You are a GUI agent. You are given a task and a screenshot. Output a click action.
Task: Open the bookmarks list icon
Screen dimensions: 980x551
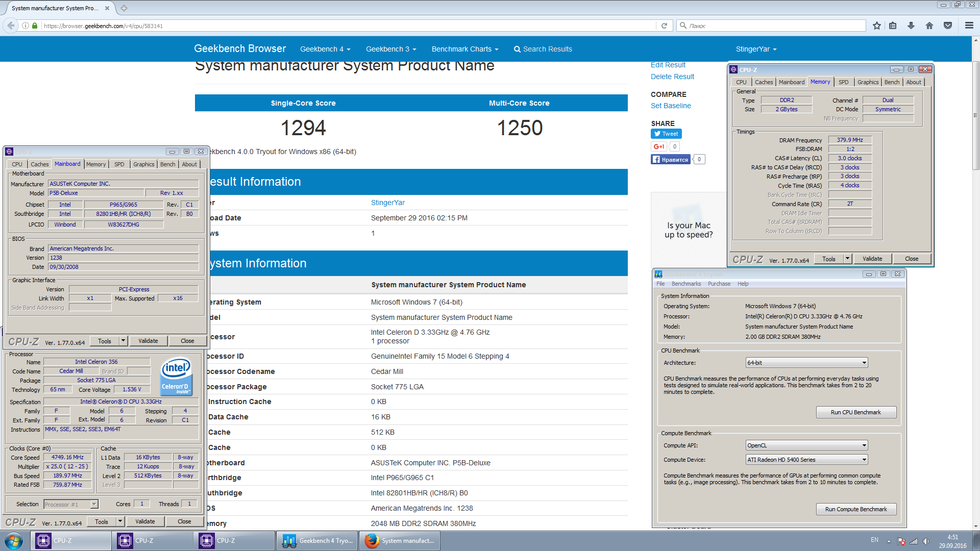click(893, 26)
